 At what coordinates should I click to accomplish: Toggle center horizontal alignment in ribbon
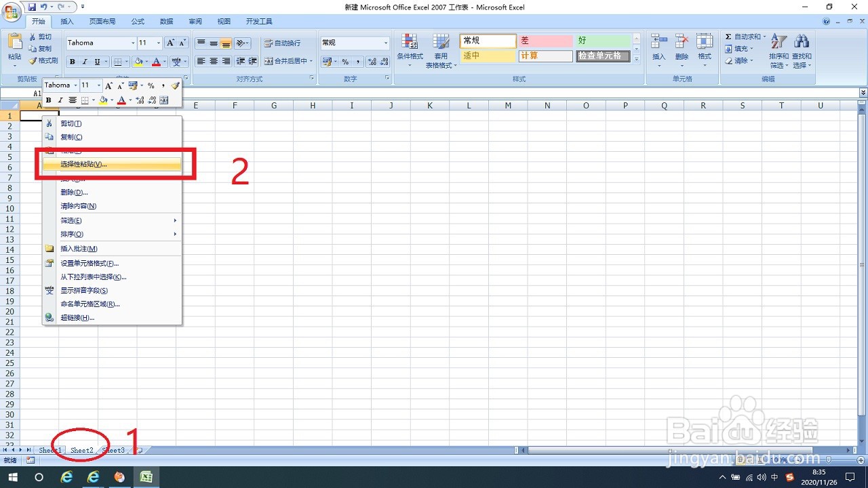(214, 61)
